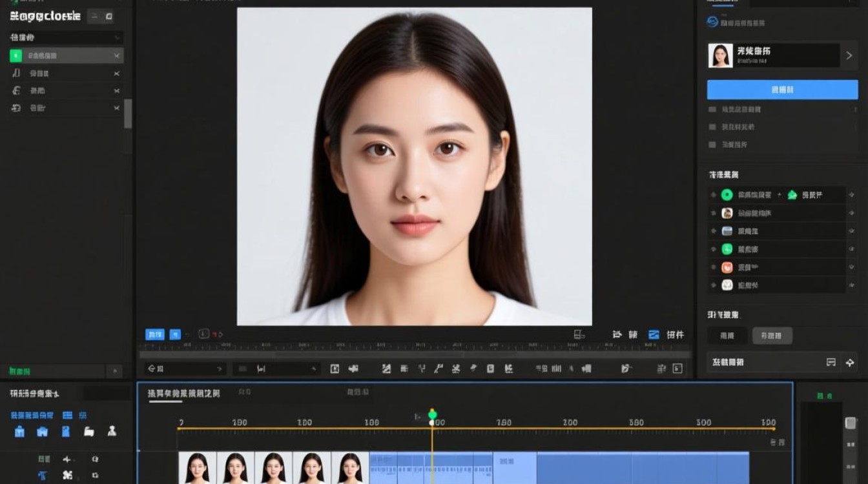This screenshot has width=868, height=484.
Task: Click the first blue building icon in lower left panel
Action: (x=19, y=432)
